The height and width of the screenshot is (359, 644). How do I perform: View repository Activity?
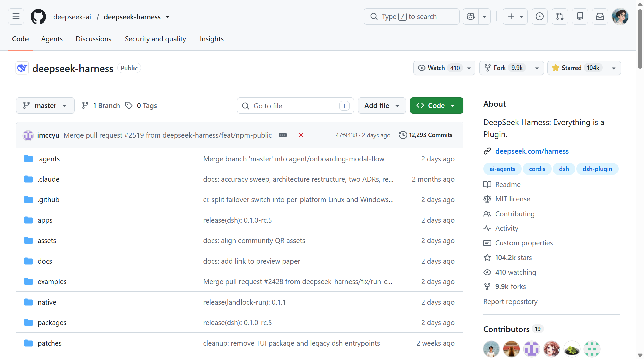tap(507, 228)
